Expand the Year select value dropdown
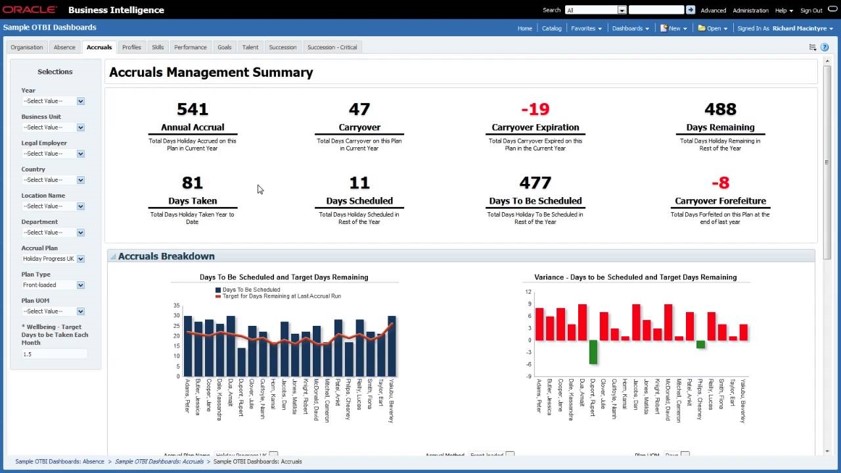This screenshot has height=473, width=841. (81, 101)
